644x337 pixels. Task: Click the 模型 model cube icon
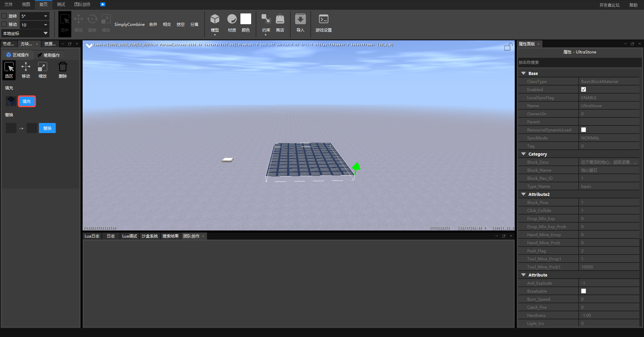click(215, 19)
